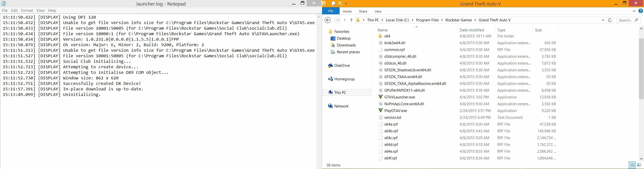The image size is (644, 169).
Task: Switch to the Home ribbon tab
Action: [x=347, y=11]
